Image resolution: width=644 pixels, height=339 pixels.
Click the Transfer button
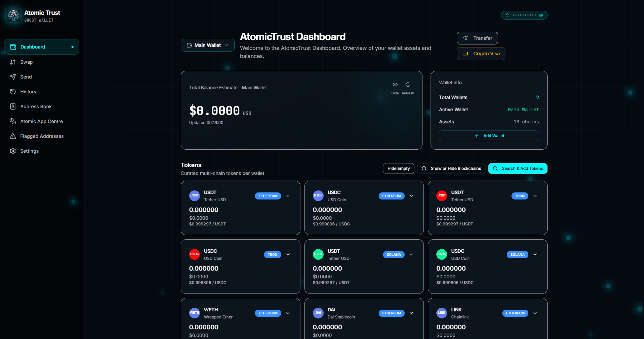point(477,38)
